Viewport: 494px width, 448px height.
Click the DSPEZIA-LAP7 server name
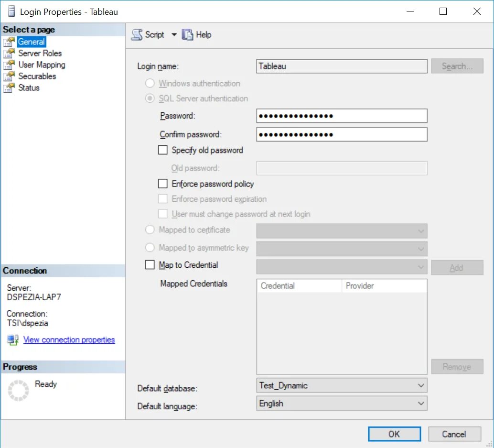pos(34,297)
